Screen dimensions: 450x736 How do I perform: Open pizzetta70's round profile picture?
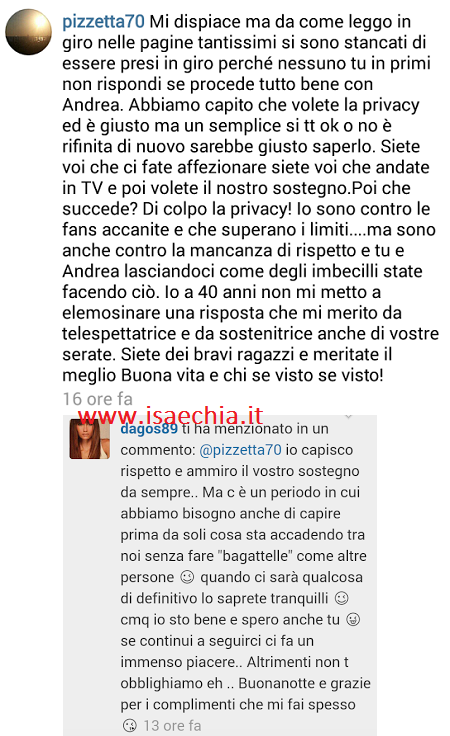pos(29,32)
